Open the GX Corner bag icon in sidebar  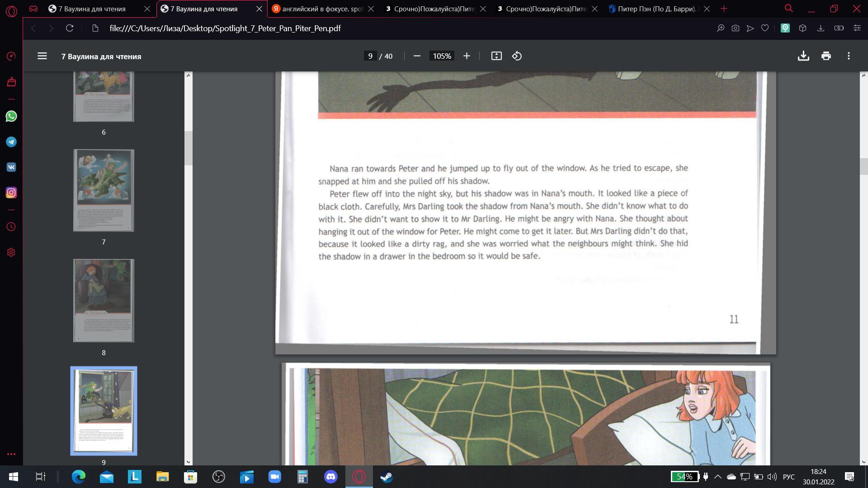pos(11,82)
